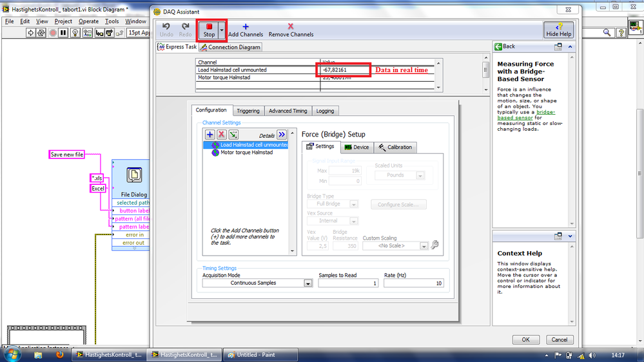Add a channel with the blue plus icon
This screenshot has height=362, width=644.
(210, 135)
